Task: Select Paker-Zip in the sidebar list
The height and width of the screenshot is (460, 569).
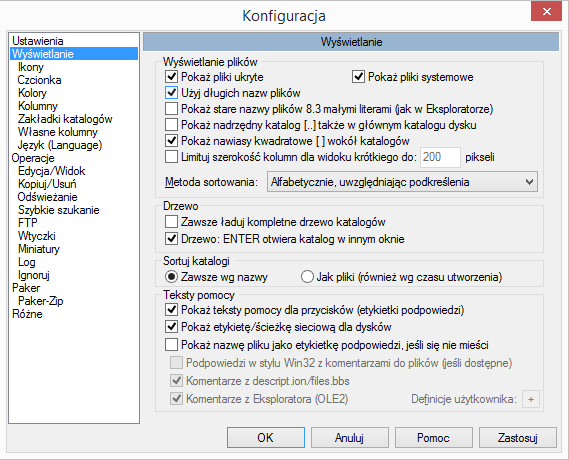Action: (41, 301)
